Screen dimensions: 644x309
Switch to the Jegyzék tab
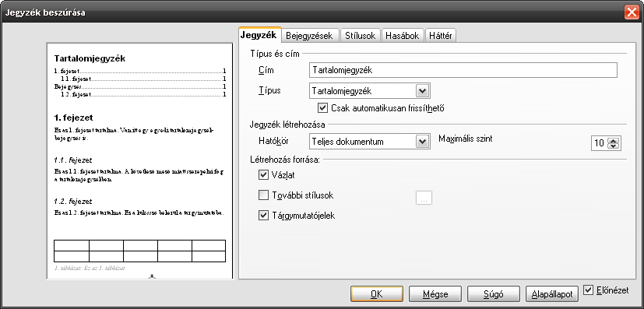coord(259,35)
